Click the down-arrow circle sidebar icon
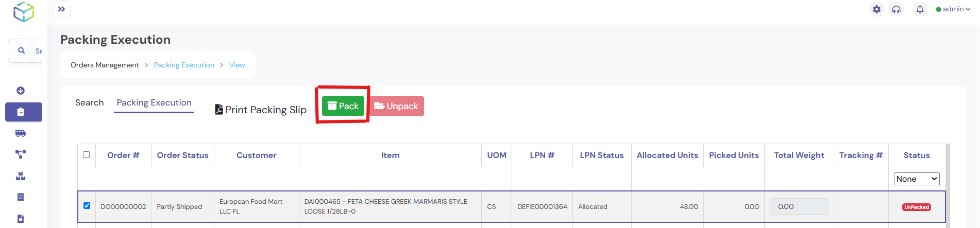980x228 pixels. (x=21, y=91)
